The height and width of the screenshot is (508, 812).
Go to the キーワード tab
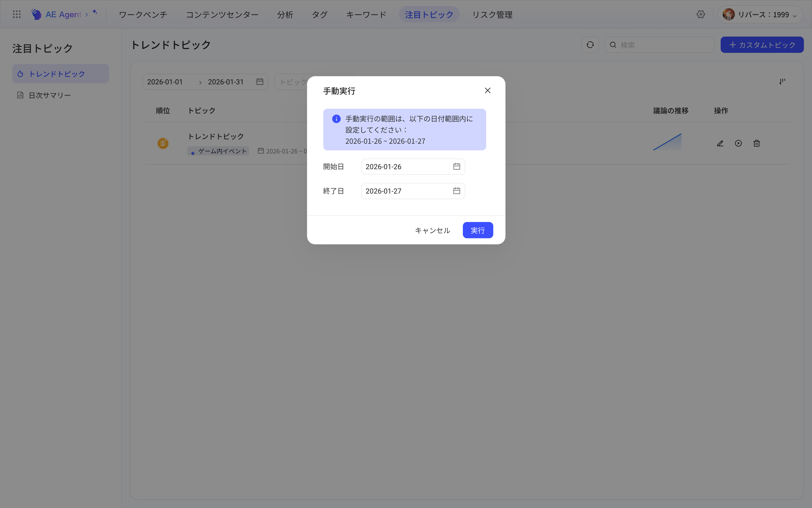366,14
